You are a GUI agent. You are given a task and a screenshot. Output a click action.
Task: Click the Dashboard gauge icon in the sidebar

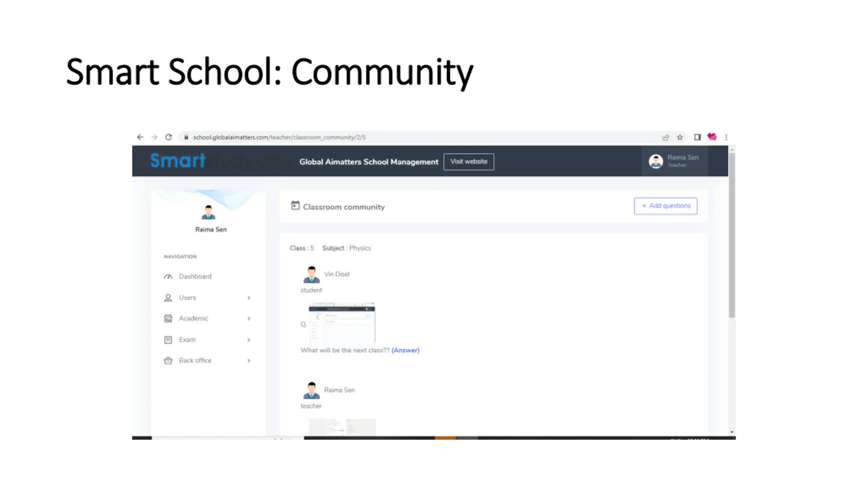pos(168,277)
